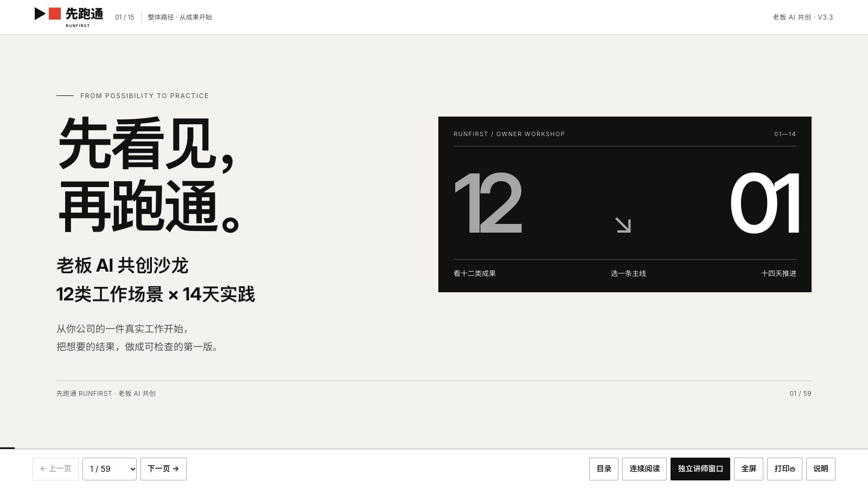Open the 独立讲师窗口 presenter window

click(700, 469)
